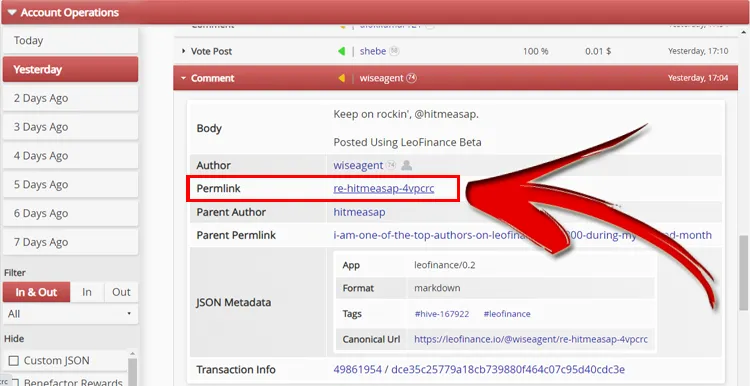
Task: Open block number 49861954 link
Action: tap(357, 369)
